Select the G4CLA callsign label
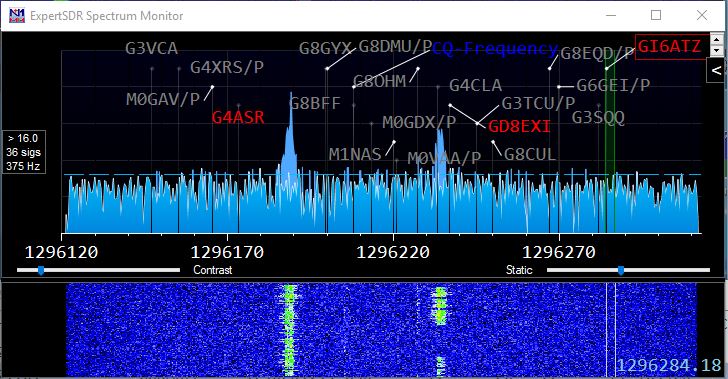This screenshot has width=728, height=379. click(x=475, y=85)
